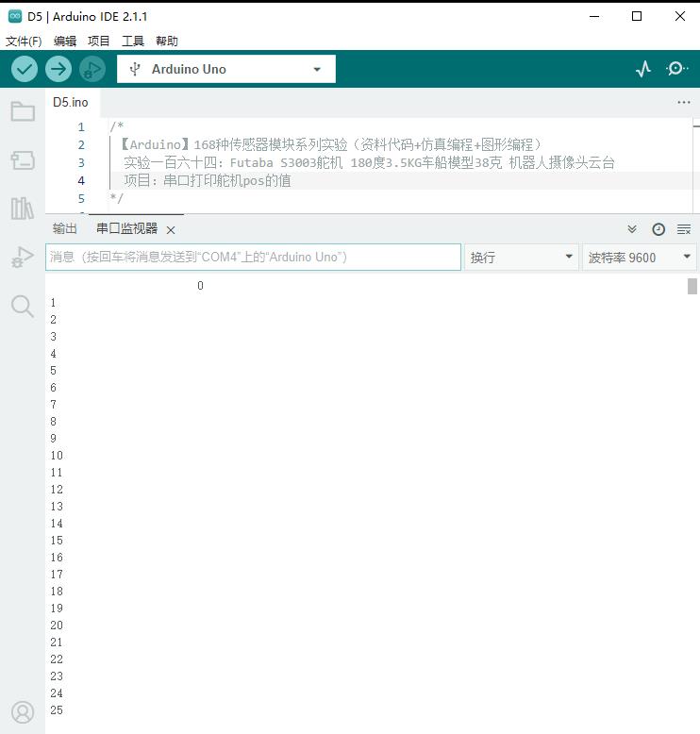Click code line 3 mentioning Futaba S3003舵机
This screenshot has width=700, height=734.
[369, 163]
